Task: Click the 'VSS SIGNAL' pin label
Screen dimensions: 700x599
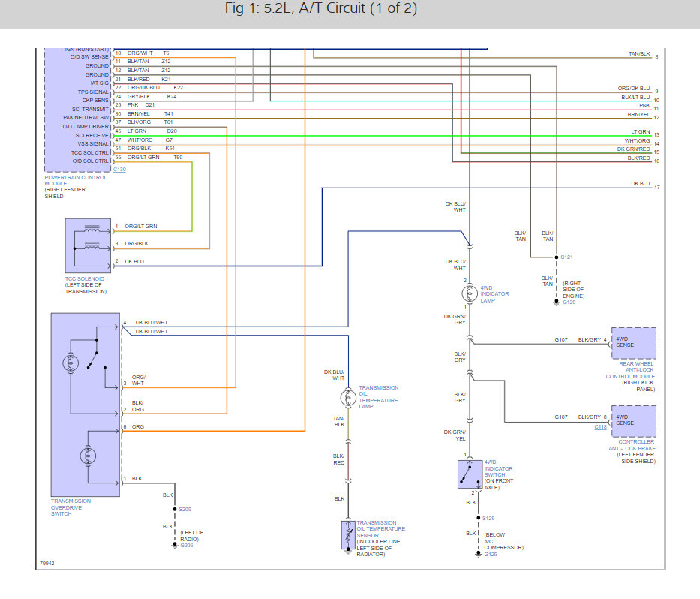Action: pyautogui.click(x=93, y=144)
